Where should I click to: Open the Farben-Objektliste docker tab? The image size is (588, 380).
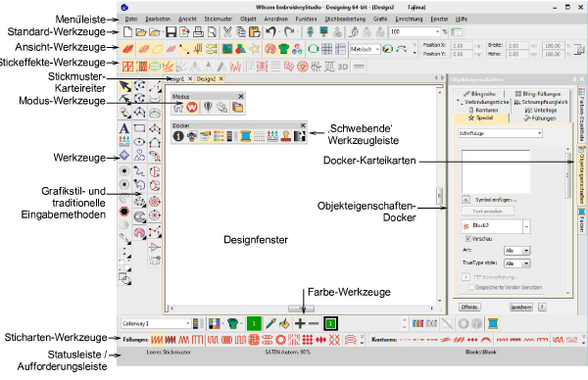581,114
